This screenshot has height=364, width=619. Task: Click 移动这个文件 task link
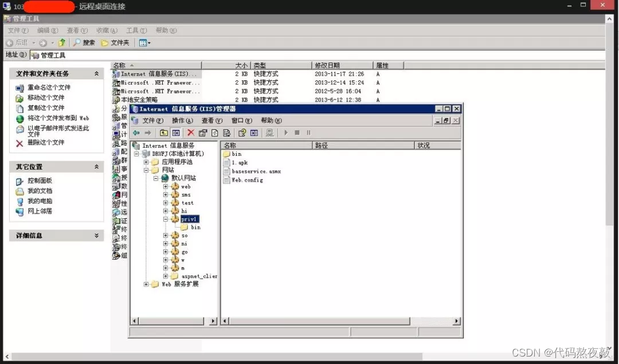(46, 97)
